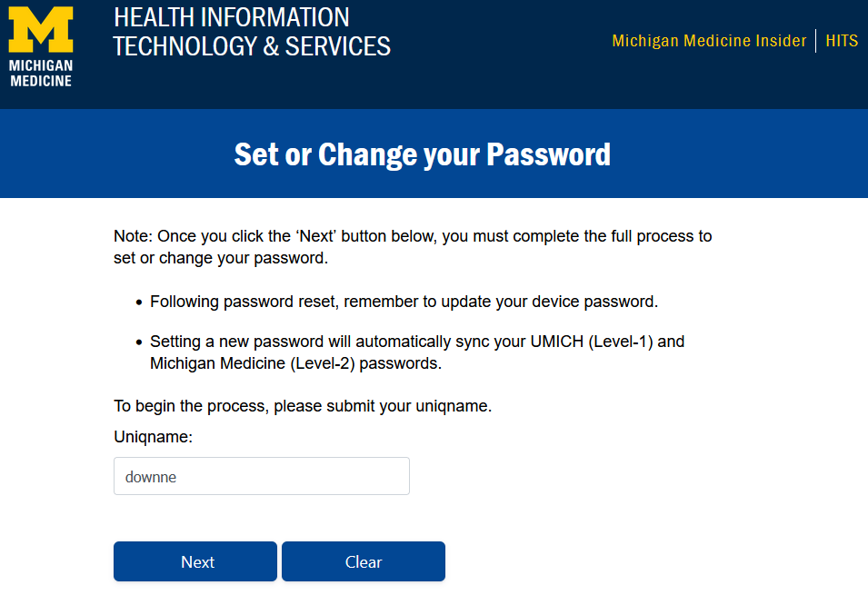Click the 'To begin the process' instruction text
Screen dimensions: 868x595
pos(303,406)
